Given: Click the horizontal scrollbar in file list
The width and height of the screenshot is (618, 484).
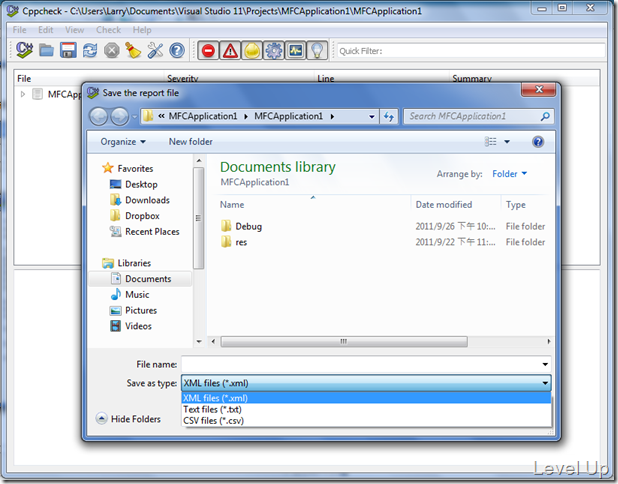Looking at the screenshot, I should pyautogui.click(x=344, y=341).
